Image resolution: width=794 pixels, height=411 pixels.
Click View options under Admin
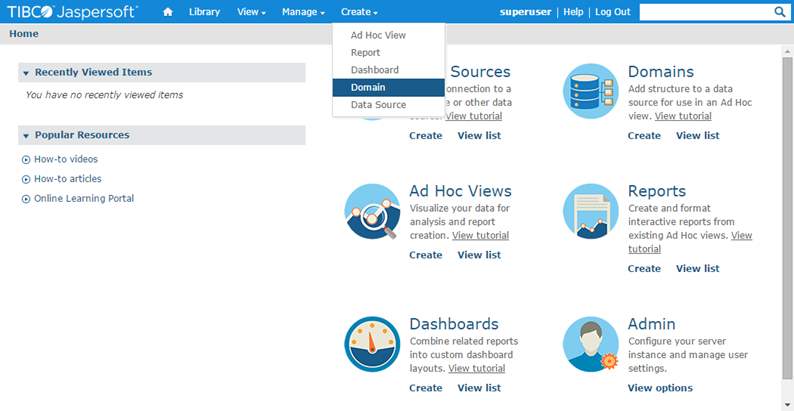pyautogui.click(x=660, y=388)
